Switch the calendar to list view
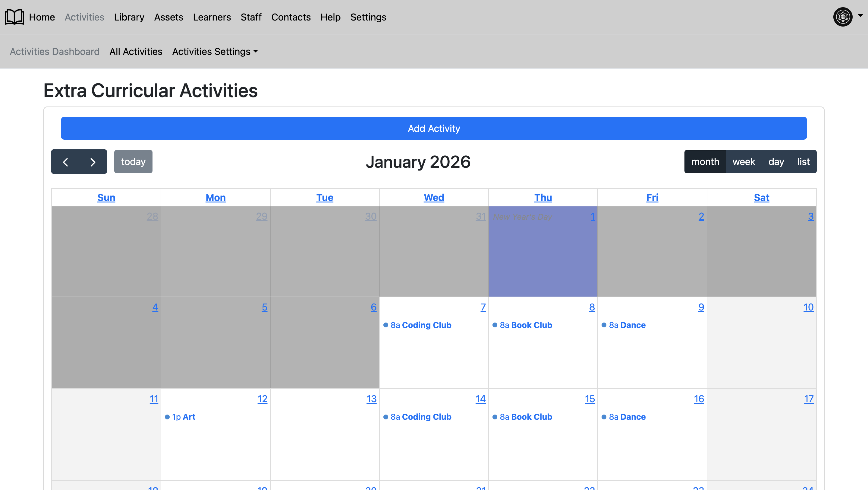Image resolution: width=868 pixels, height=490 pixels. [x=803, y=161]
